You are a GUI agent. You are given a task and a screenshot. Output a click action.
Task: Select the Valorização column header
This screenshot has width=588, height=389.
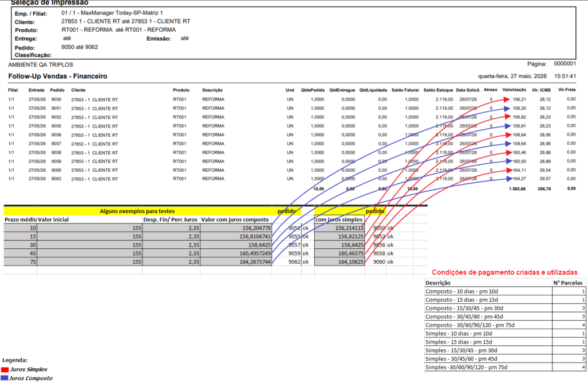(514, 90)
